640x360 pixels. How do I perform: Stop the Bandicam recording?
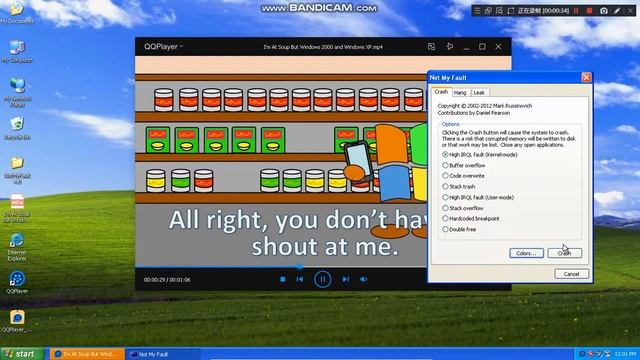pyautogui.click(x=589, y=11)
